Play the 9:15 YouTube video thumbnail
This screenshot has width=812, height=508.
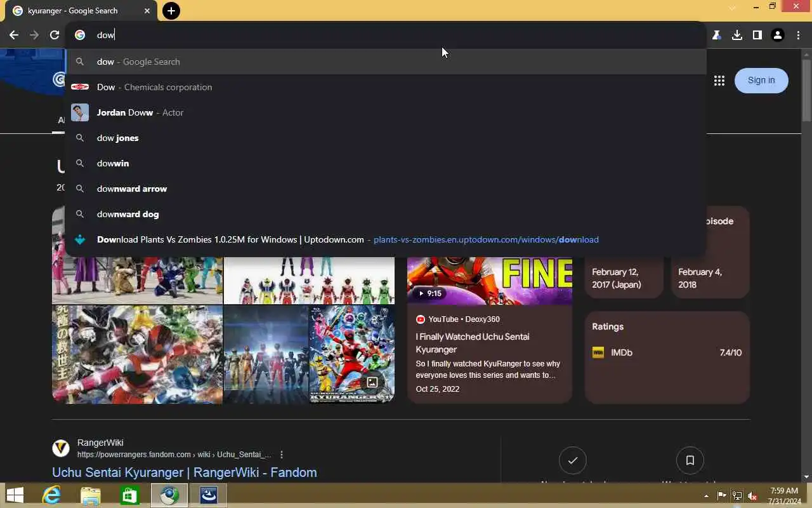pos(489,281)
